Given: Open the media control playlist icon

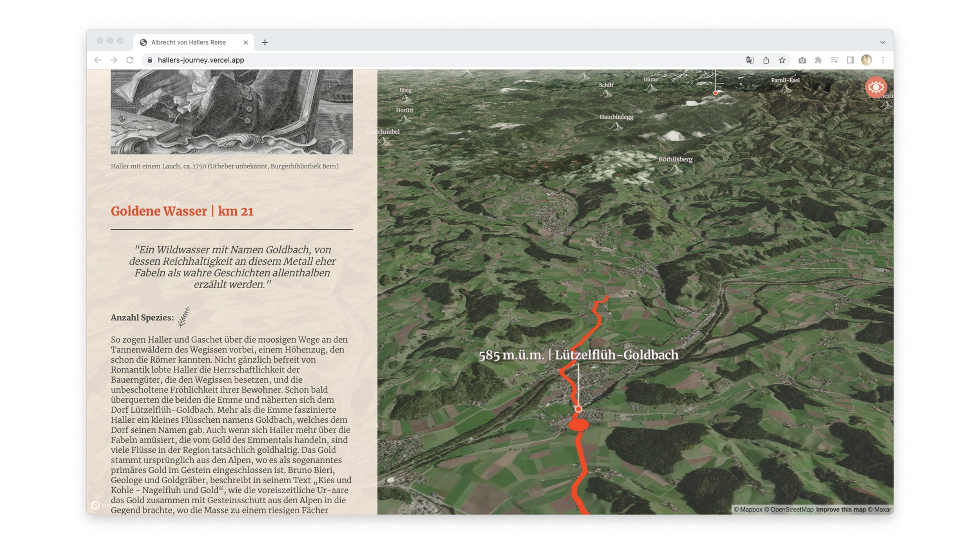Looking at the screenshot, I should (x=834, y=60).
